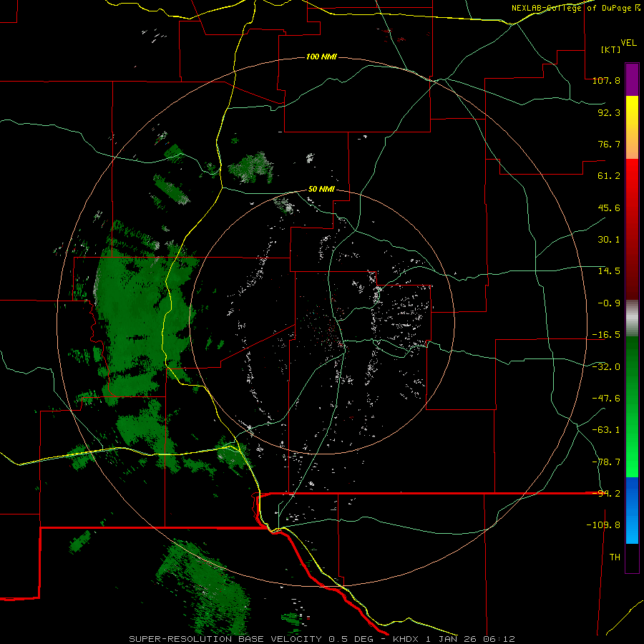Click the -47.6 velocity scale value
This screenshot has width=644, height=644.
(x=606, y=399)
